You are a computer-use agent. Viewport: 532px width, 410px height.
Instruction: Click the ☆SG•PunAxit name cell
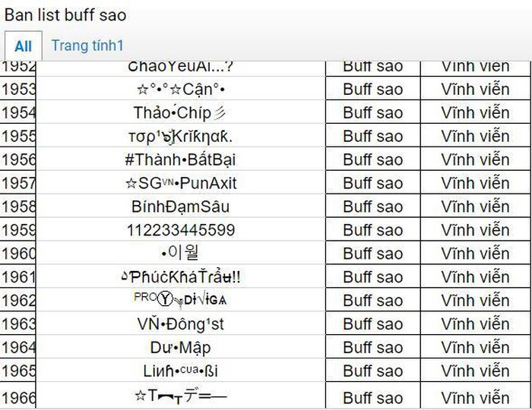point(180,183)
